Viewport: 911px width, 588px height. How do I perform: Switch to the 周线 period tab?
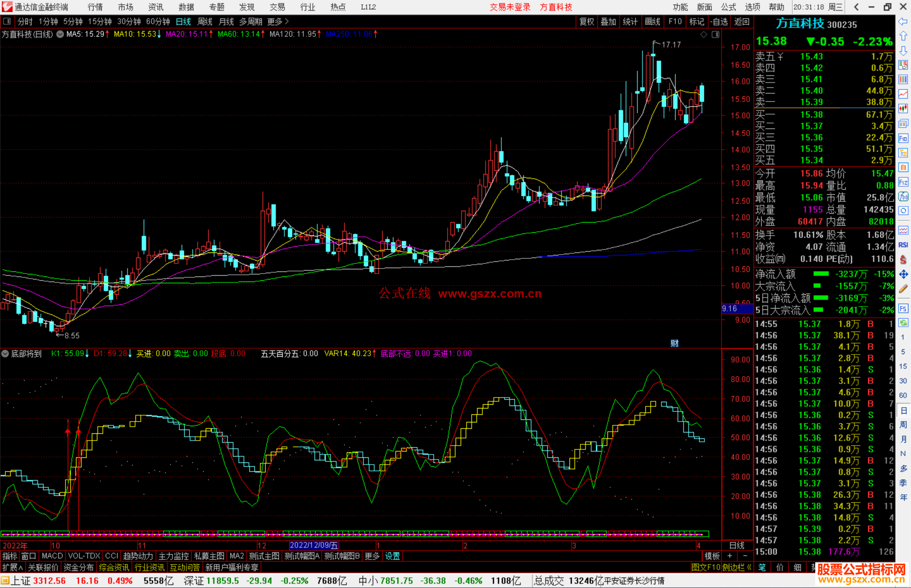pos(205,21)
